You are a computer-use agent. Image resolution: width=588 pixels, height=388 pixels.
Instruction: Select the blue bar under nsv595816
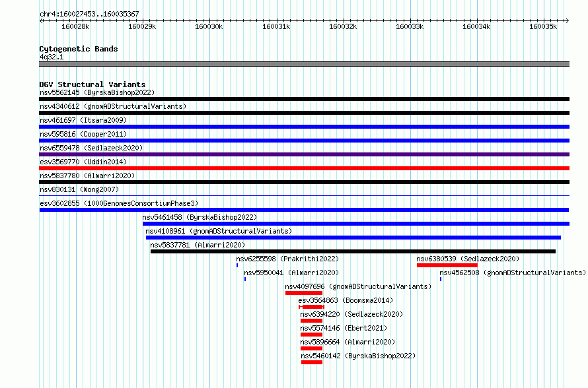point(304,141)
